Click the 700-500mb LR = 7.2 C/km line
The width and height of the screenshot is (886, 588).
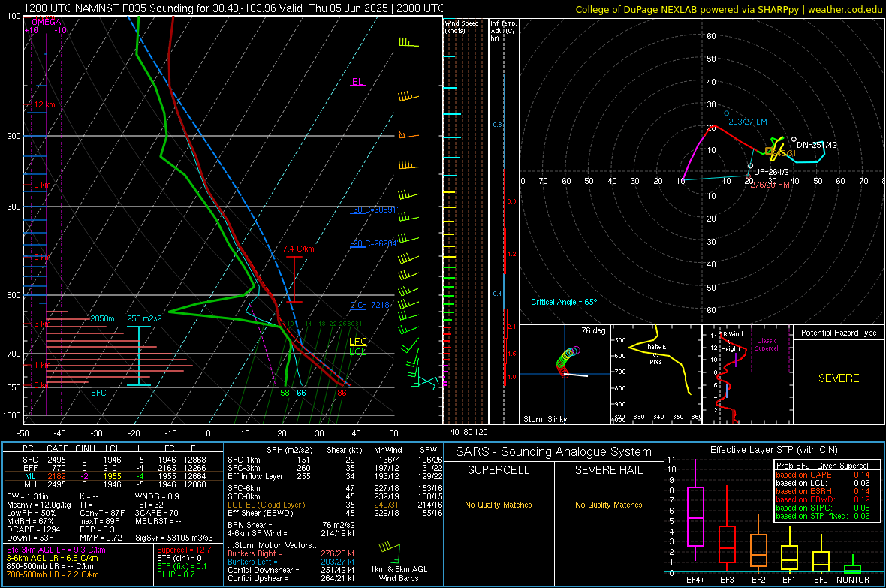click(53, 575)
